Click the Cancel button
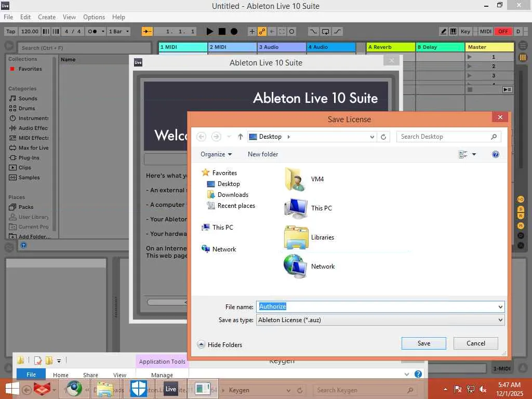 point(476,343)
